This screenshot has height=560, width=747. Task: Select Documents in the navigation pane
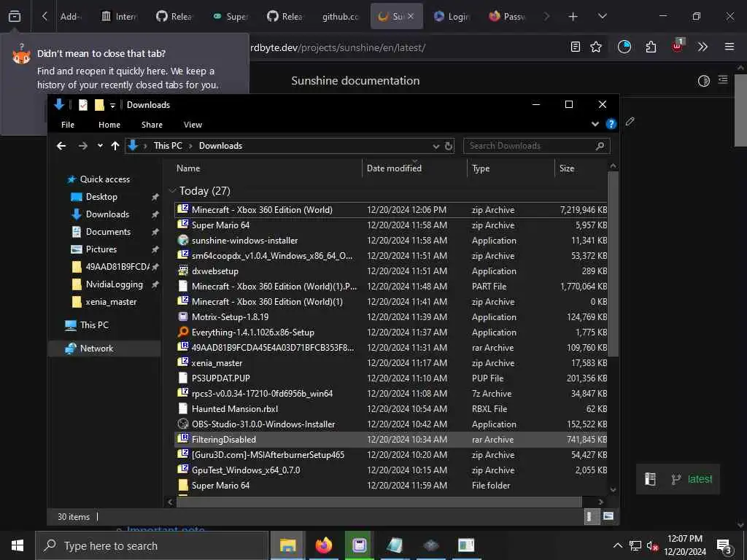pos(108,231)
